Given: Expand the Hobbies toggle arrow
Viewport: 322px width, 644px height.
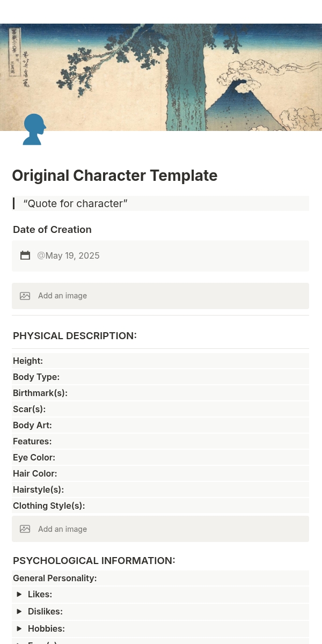Looking at the screenshot, I should click(19, 628).
